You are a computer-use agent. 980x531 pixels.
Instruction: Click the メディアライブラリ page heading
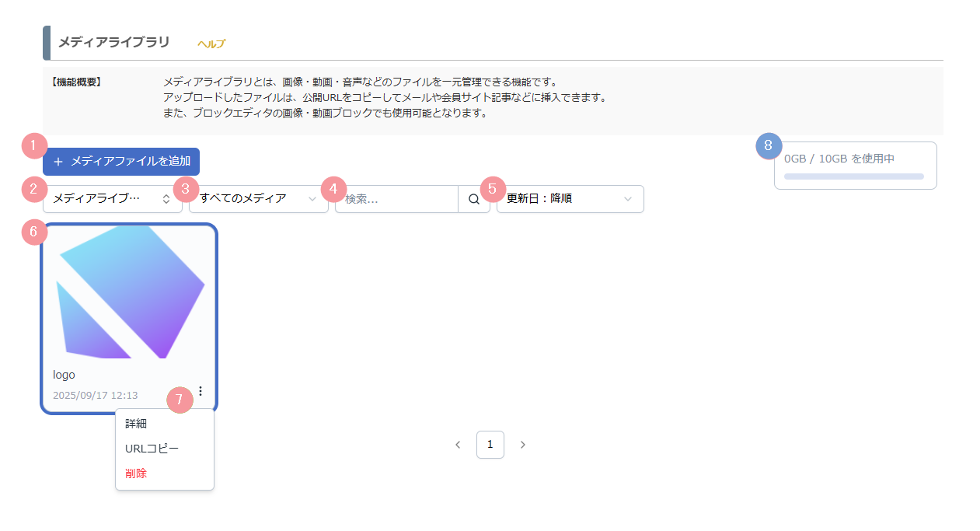[113, 42]
